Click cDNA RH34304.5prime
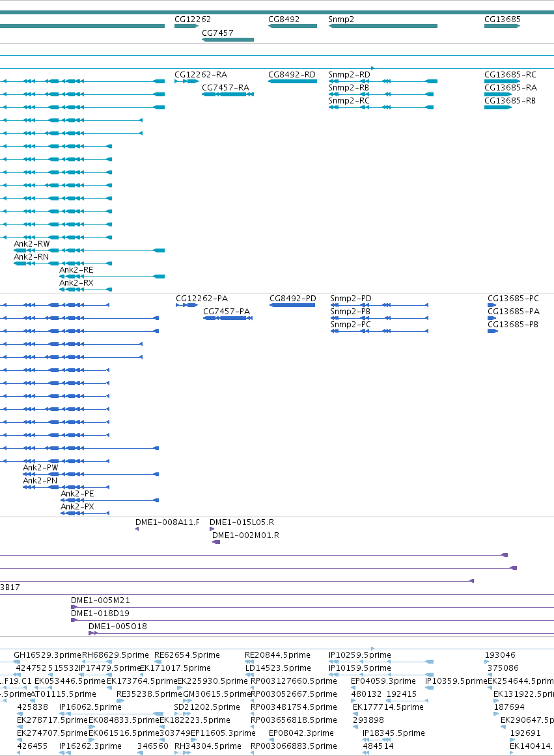Viewport: 554px width, 756px height. coord(208,746)
